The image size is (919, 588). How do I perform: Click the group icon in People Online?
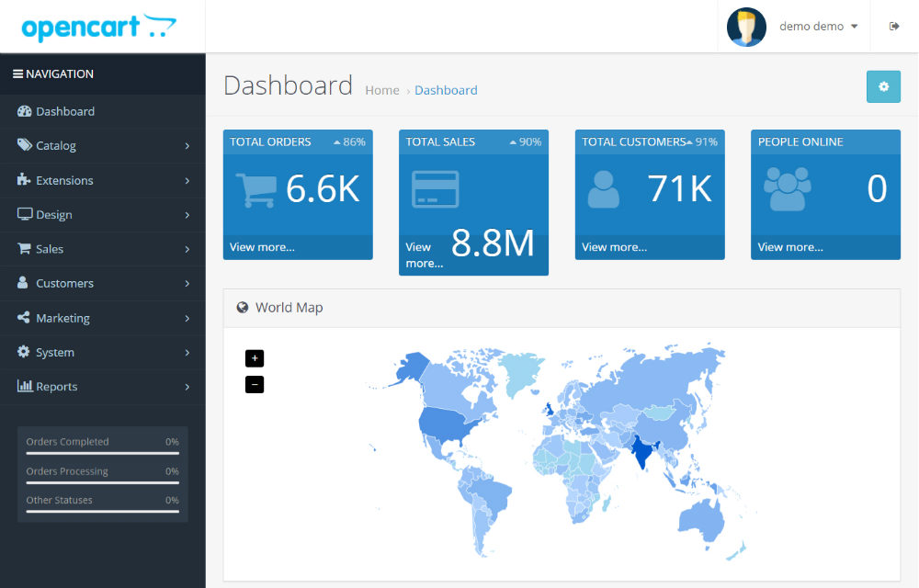787,188
